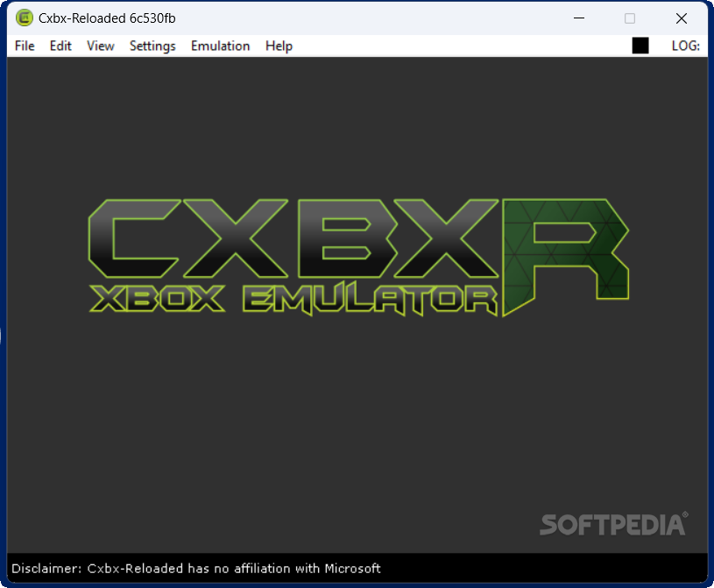The width and height of the screenshot is (714, 588).
Task: Close the Cxbx-Reloaded window
Action: click(682, 18)
